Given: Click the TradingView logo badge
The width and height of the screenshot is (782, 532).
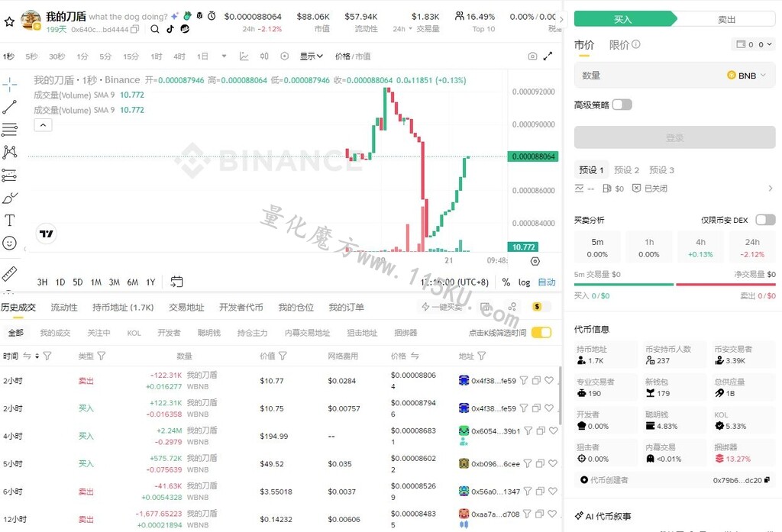Looking at the screenshot, I should tap(47, 234).
